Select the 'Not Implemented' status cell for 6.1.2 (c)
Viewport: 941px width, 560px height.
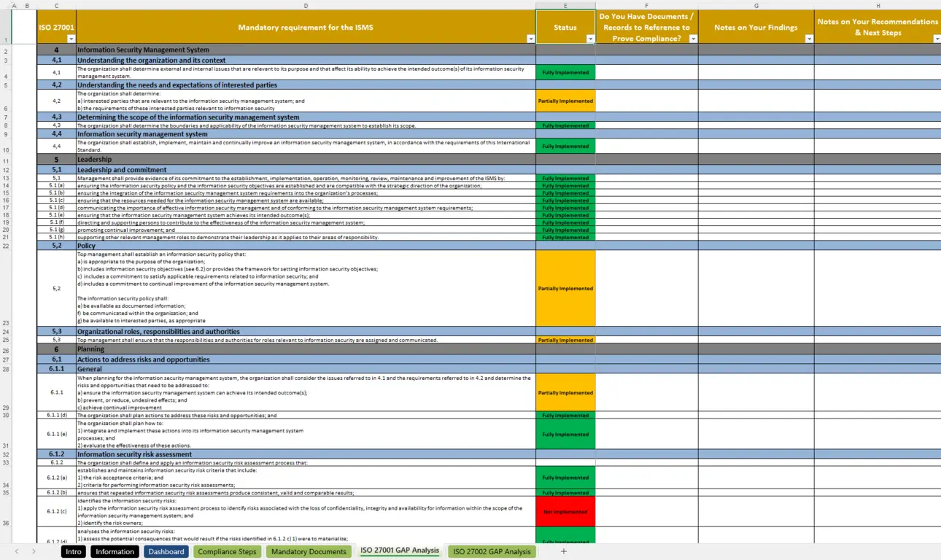pyautogui.click(x=565, y=511)
